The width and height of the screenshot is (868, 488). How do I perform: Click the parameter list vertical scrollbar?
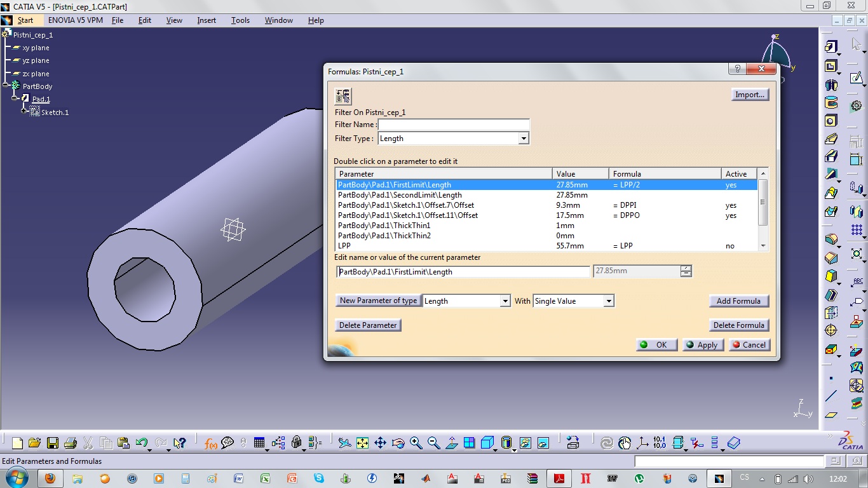click(763, 210)
